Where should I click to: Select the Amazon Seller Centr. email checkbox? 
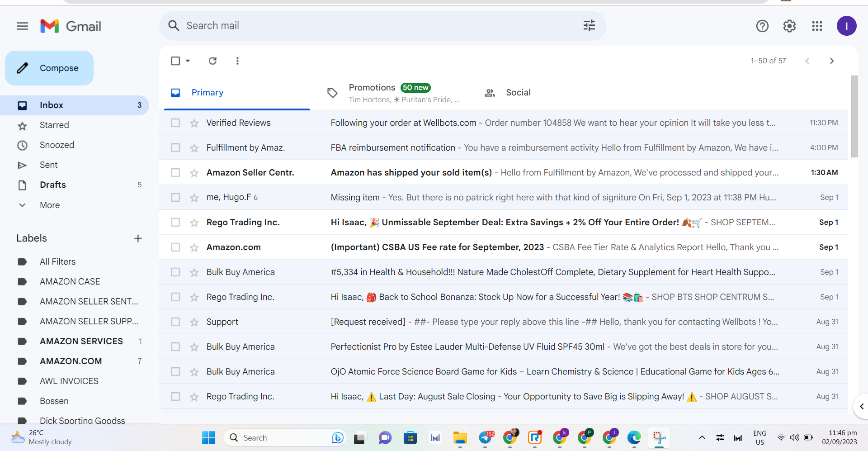[x=175, y=172]
